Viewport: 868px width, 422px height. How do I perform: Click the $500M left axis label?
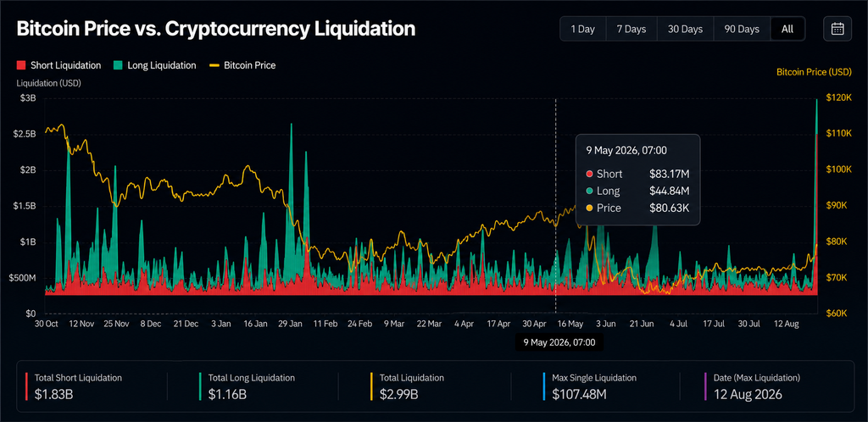tap(24, 278)
